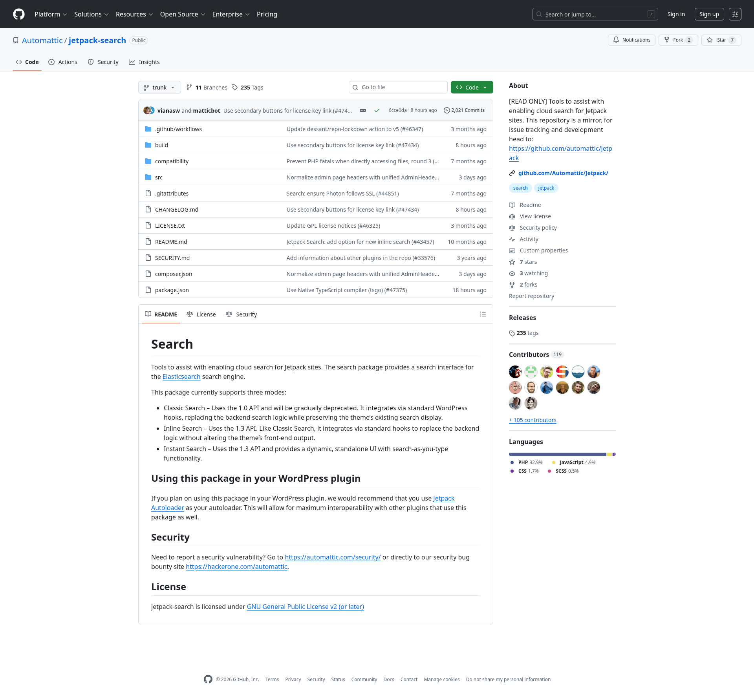This screenshot has width=754, height=700.
Task: Expand the Resources menu
Action: click(x=134, y=14)
